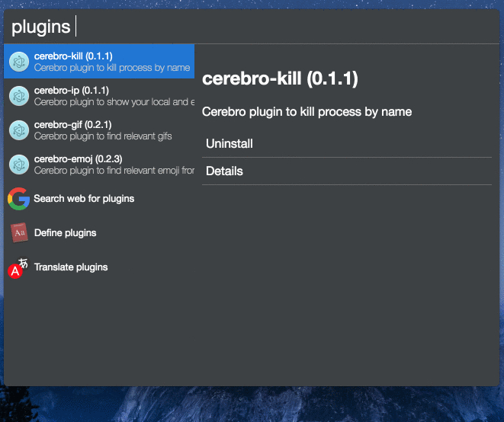Choose Translate plugins result
This screenshot has height=422, width=504.
99,267
